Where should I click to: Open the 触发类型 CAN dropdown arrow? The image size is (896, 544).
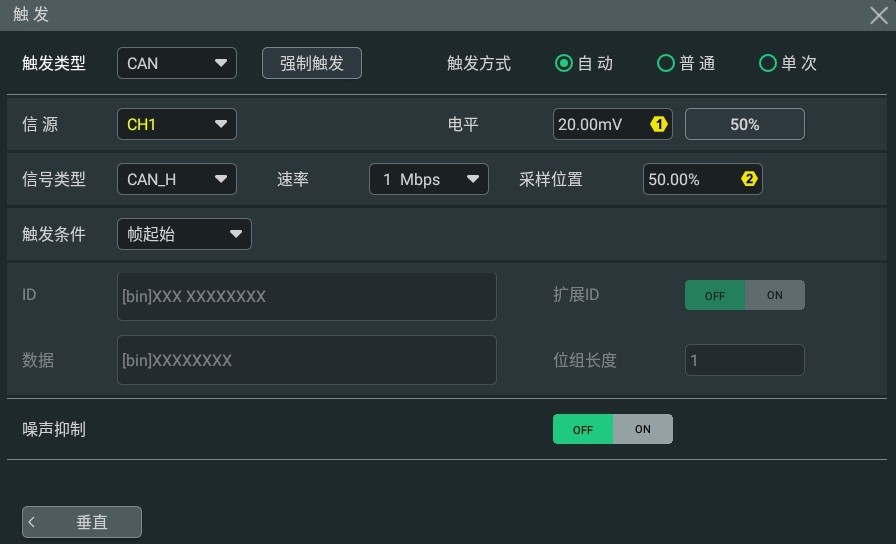point(221,63)
